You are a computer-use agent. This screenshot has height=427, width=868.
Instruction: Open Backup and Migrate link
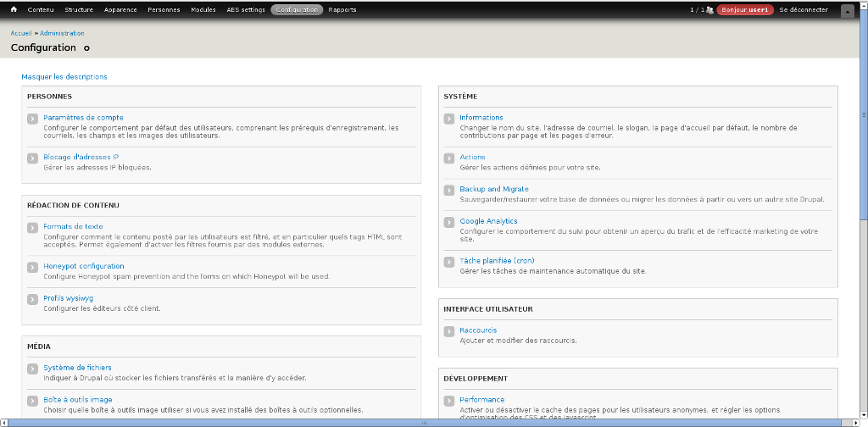click(x=494, y=189)
